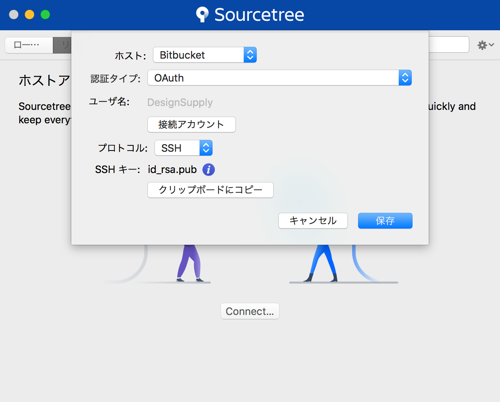Click the クリップボードにコピー button
Image resolution: width=500 pixels, height=402 pixels.
(210, 190)
